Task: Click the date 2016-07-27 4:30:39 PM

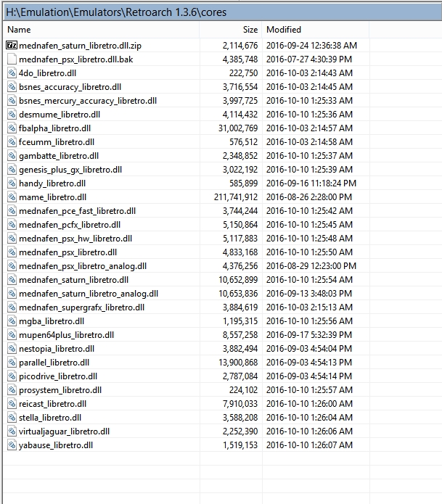Action: tap(309, 59)
